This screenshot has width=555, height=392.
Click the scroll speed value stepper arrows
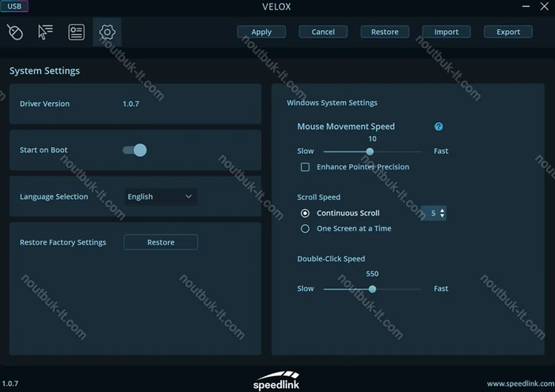[x=442, y=213]
